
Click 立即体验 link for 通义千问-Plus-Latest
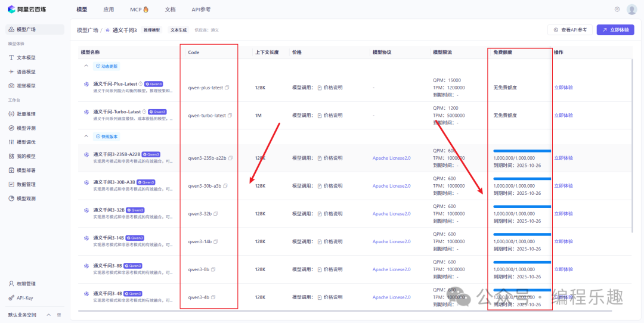pos(563,88)
